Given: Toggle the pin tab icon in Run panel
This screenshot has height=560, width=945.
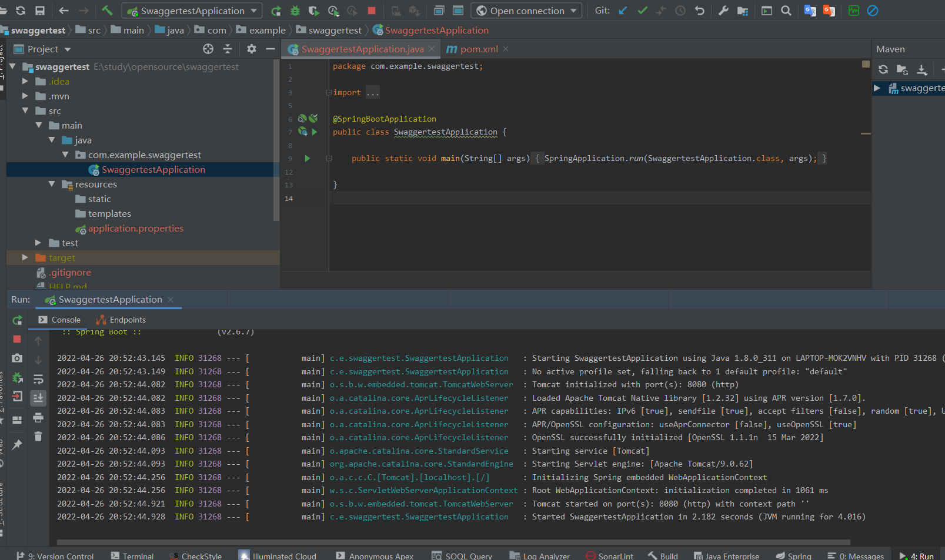Looking at the screenshot, I should 17,445.
